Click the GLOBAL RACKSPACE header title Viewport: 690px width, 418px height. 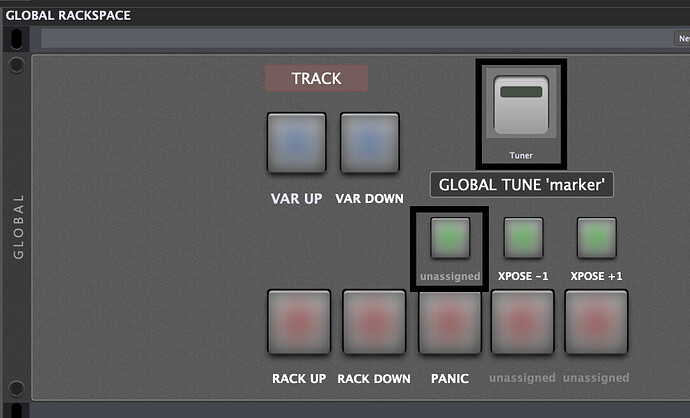pyautogui.click(x=68, y=15)
